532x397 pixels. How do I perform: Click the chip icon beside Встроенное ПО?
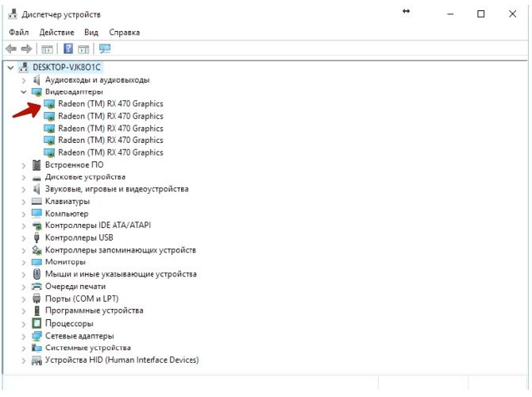[37, 165]
